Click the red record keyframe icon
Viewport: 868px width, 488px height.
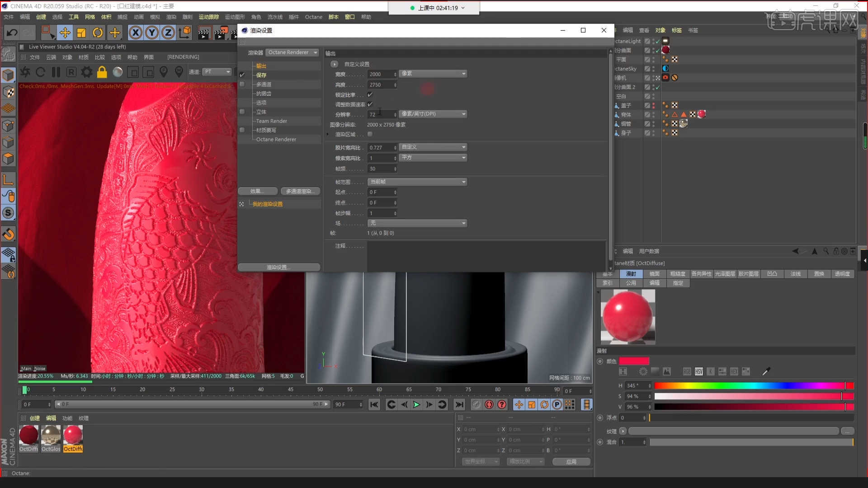489,404
